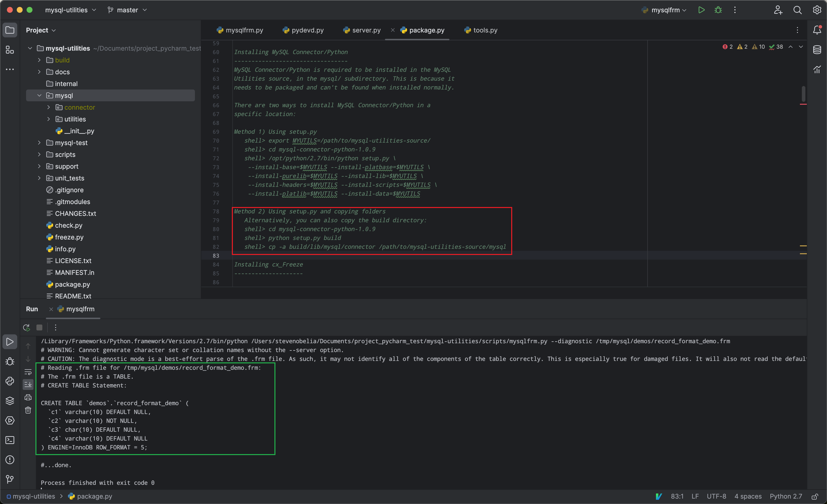
Task: Open the Terminal tool window icon
Action: click(10, 440)
